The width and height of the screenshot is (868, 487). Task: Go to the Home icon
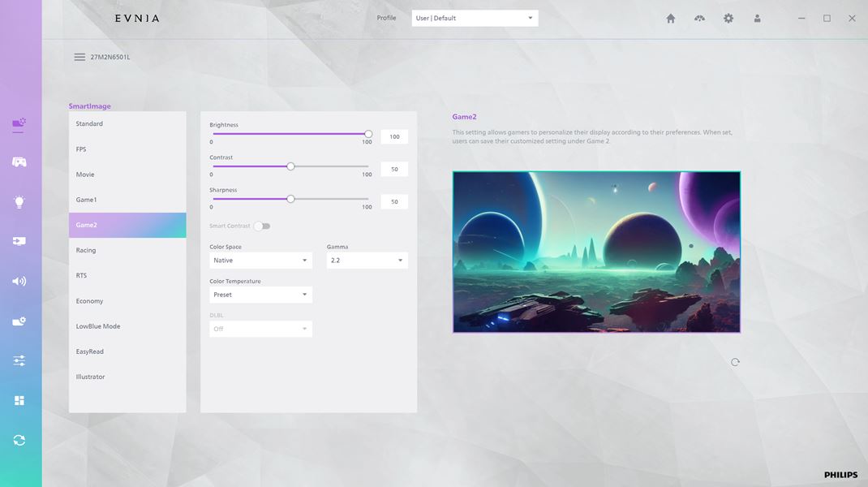(670, 19)
